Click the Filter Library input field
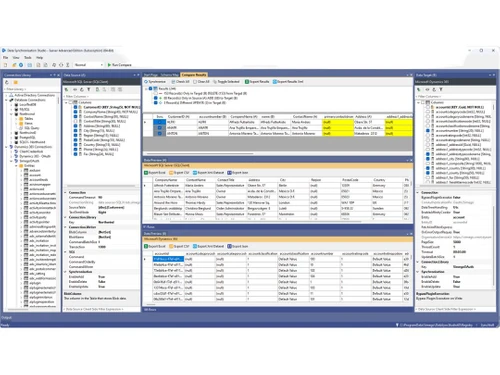 31,89
